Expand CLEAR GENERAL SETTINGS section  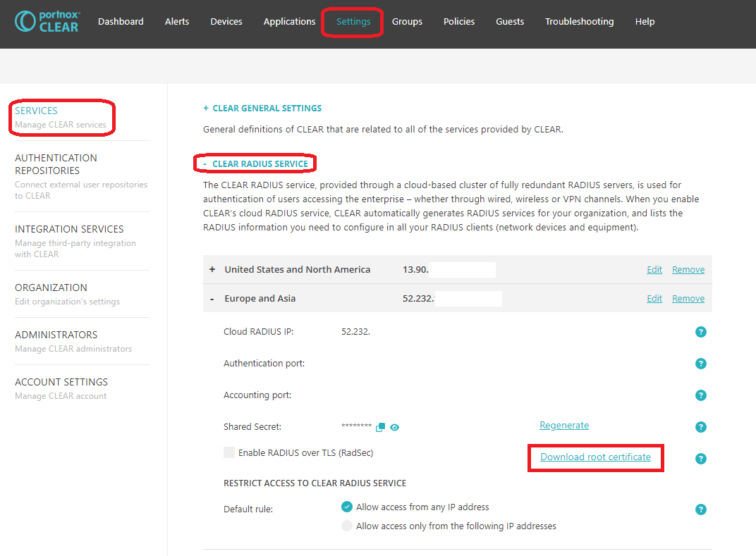coord(262,109)
